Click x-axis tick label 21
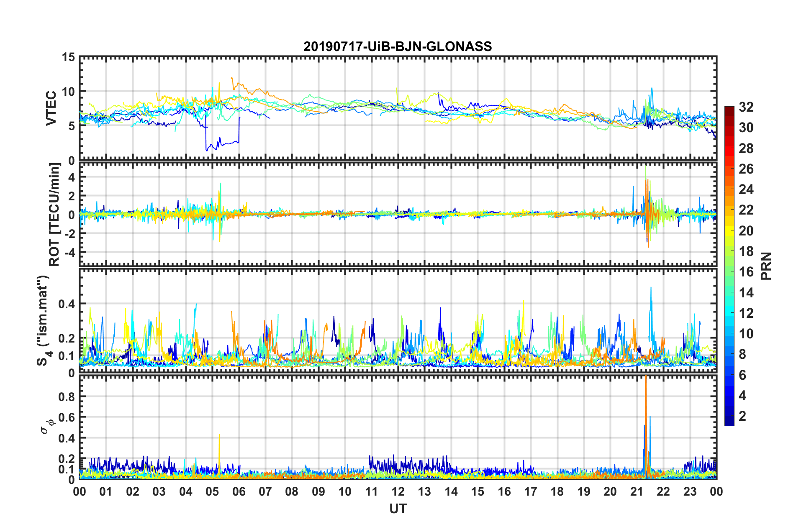Image resolution: width=796 pixels, height=532 pixels. pos(637,491)
